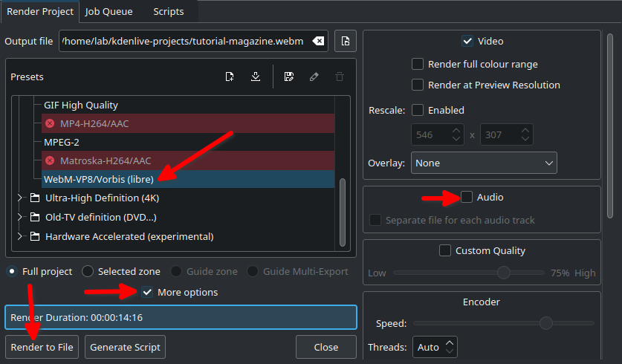
Task: Create a new render preset
Action: 230,77
